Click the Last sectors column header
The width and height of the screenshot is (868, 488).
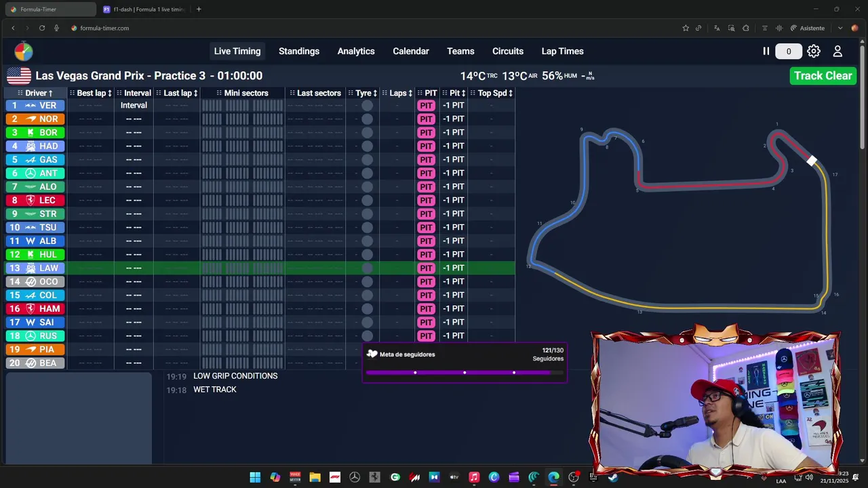point(315,93)
